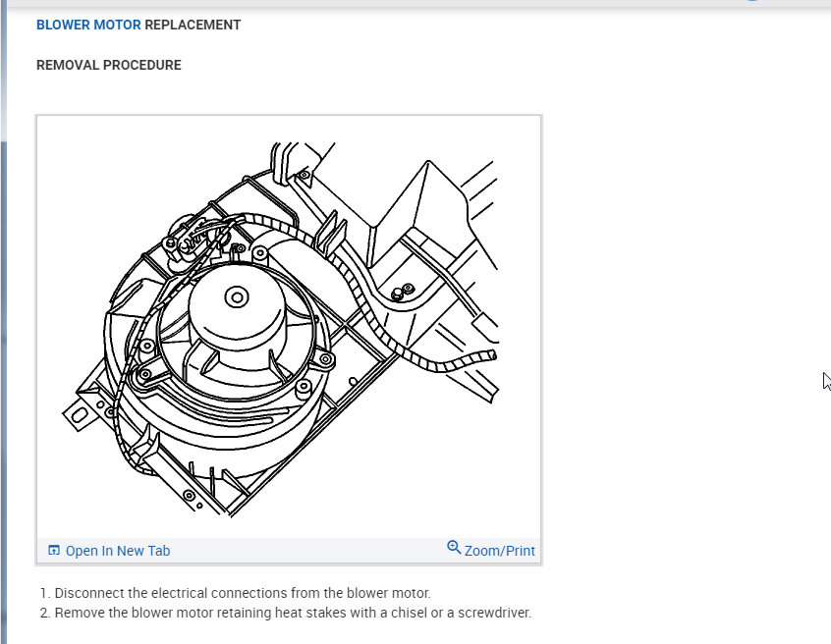
Task: Click the word REPLACEMENT in the title
Action: 193,25
